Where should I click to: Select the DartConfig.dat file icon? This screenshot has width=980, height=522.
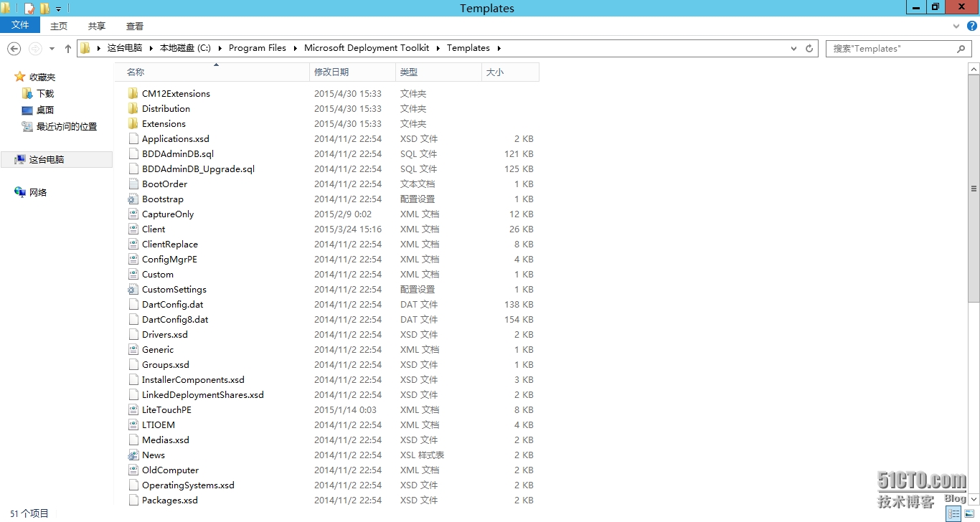[x=133, y=304]
